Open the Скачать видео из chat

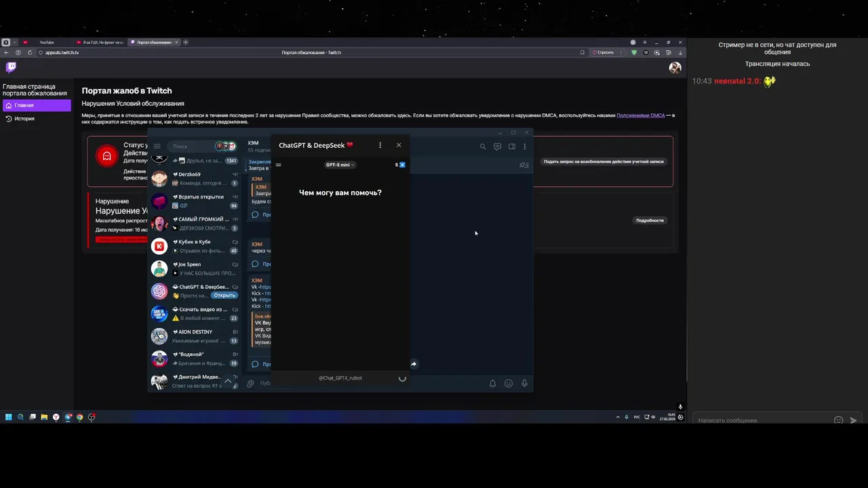195,314
